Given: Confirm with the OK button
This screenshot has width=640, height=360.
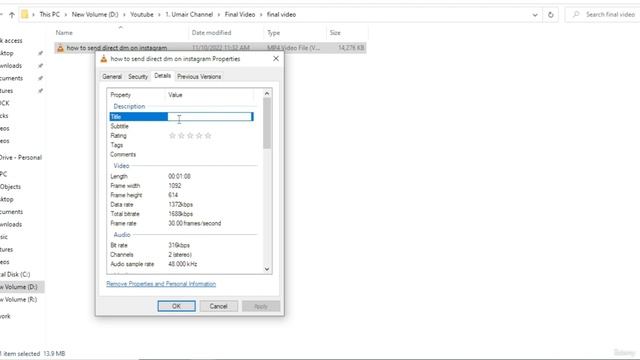Looking at the screenshot, I should (x=176, y=306).
